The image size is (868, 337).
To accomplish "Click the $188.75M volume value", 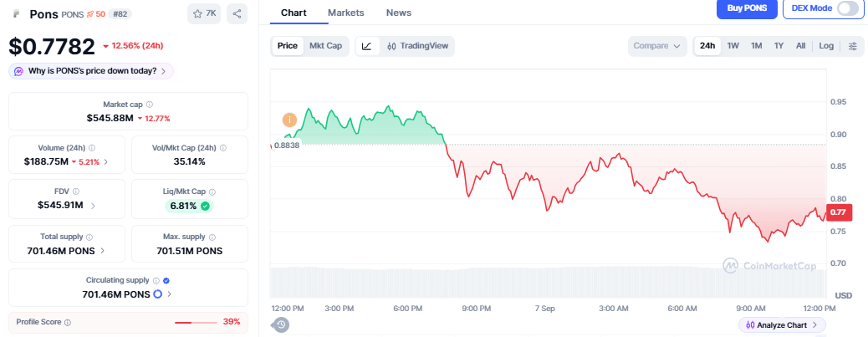I will (x=46, y=161).
